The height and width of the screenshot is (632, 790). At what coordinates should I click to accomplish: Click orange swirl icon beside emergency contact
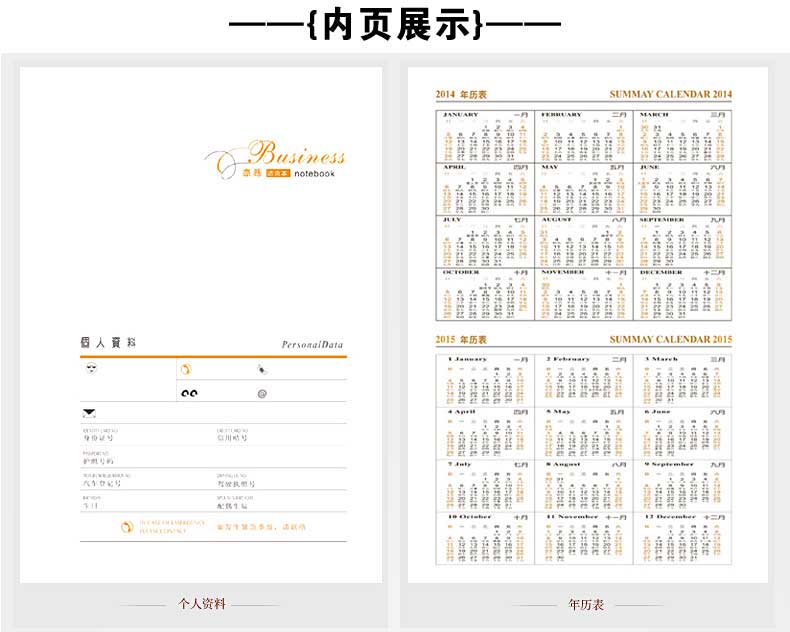pyautogui.click(x=127, y=526)
